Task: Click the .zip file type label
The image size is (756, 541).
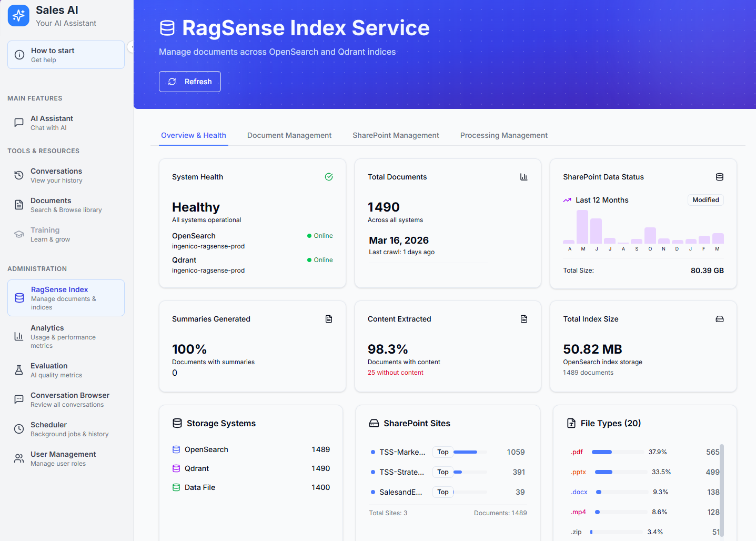Action: pos(576,532)
